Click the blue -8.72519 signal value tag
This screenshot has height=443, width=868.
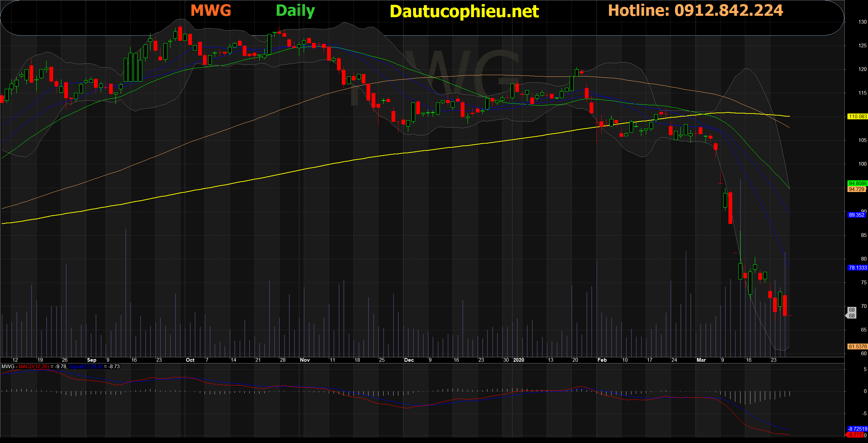(x=857, y=429)
